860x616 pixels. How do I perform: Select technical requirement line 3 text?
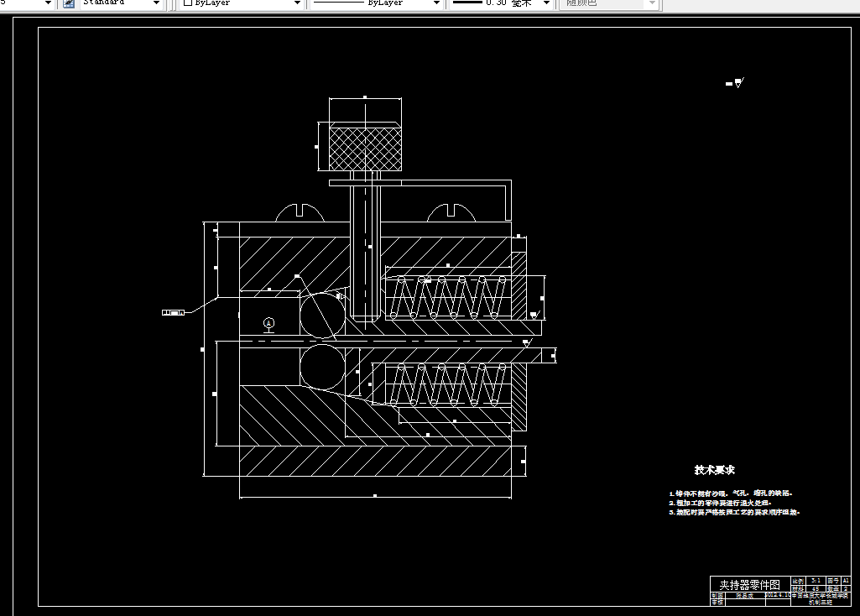tap(734, 512)
